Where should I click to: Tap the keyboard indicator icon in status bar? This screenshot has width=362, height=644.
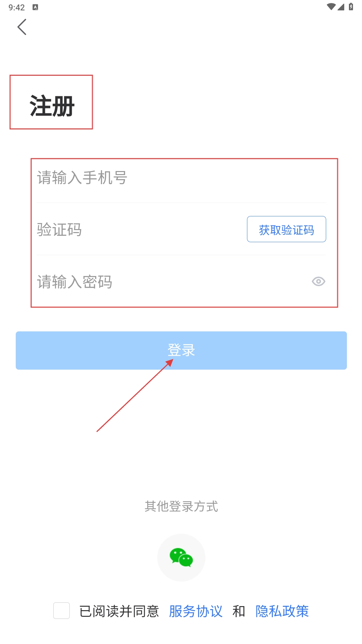click(x=35, y=7)
